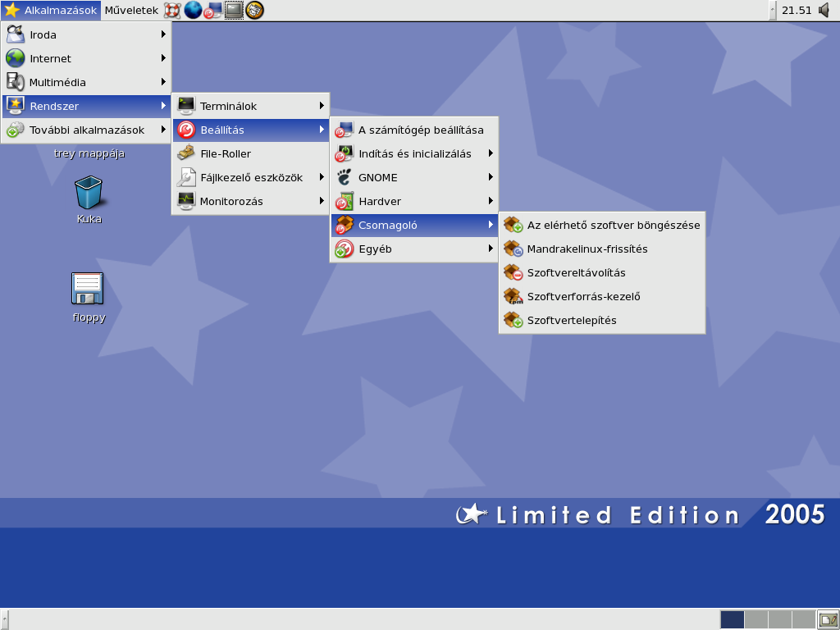Open the Egyéb submenu entry

pyautogui.click(x=414, y=249)
